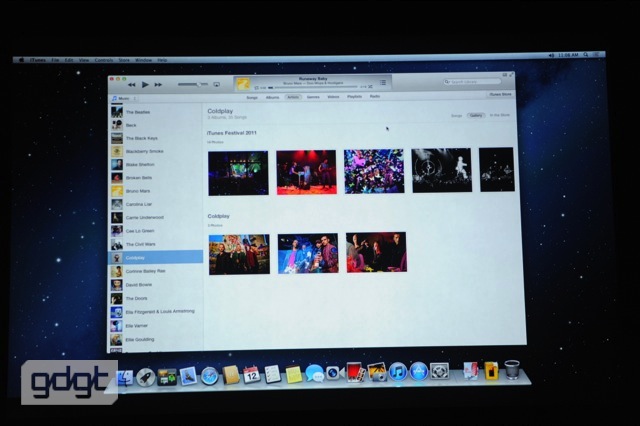
Task: Open Mission Control from the Dock
Action: pyautogui.click(x=167, y=377)
